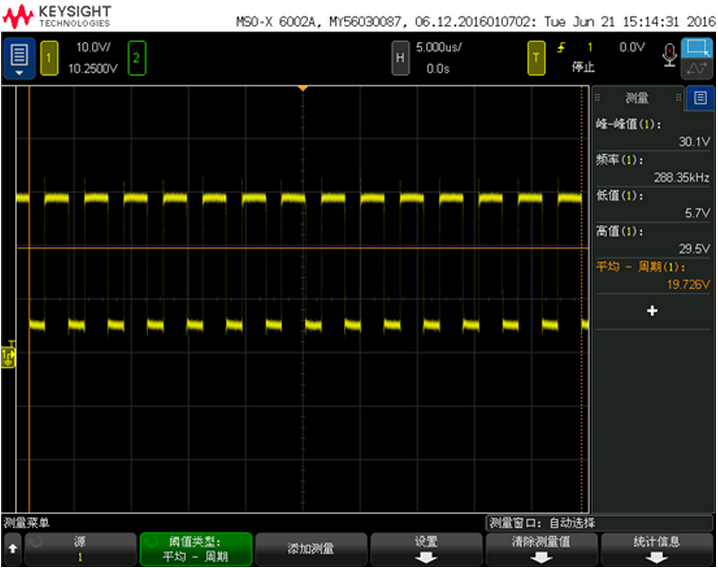Click the 19.726V average reading
The height and width of the screenshot is (568, 718).
688,284
